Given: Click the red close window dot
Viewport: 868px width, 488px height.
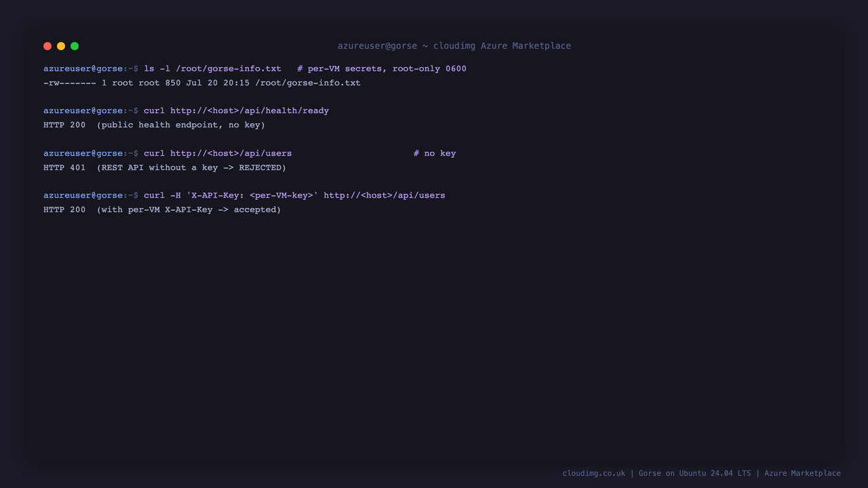Looking at the screenshot, I should 47,46.
